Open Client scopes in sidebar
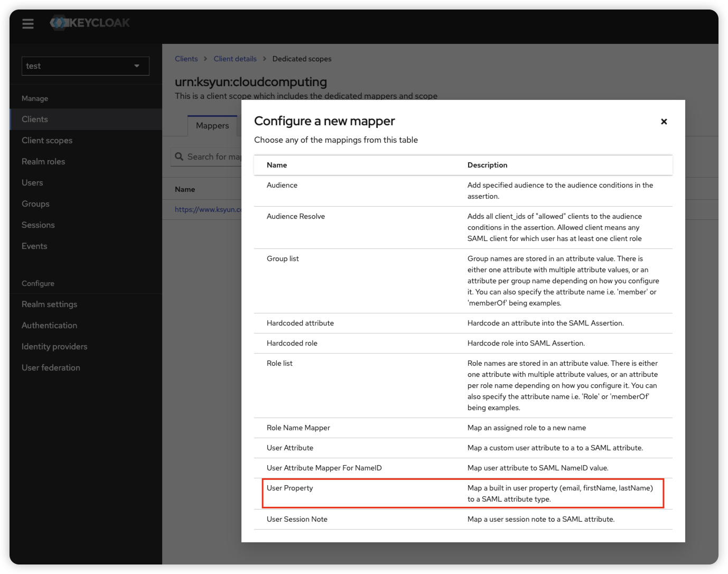This screenshot has height=574, width=728. tap(47, 141)
